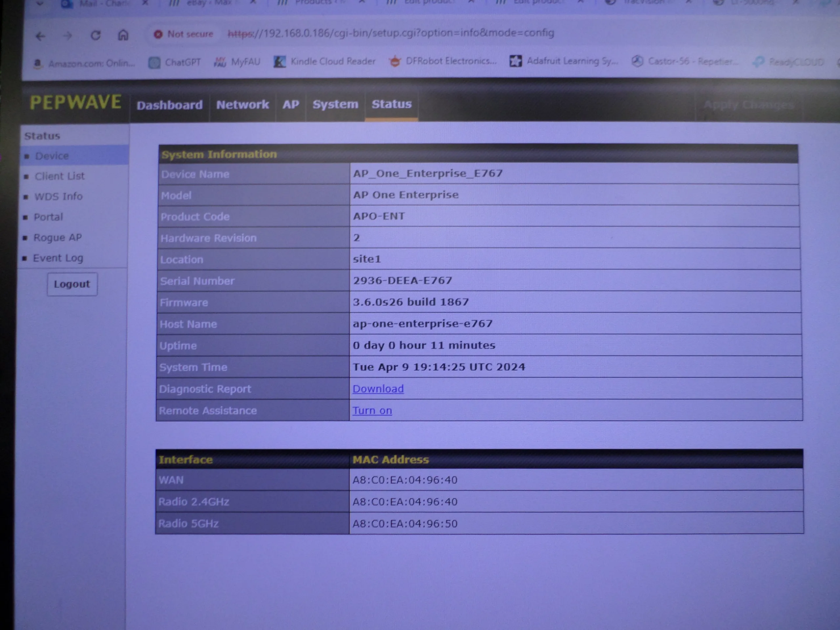
Task: Open Event Log from the sidebar
Action: (58, 258)
